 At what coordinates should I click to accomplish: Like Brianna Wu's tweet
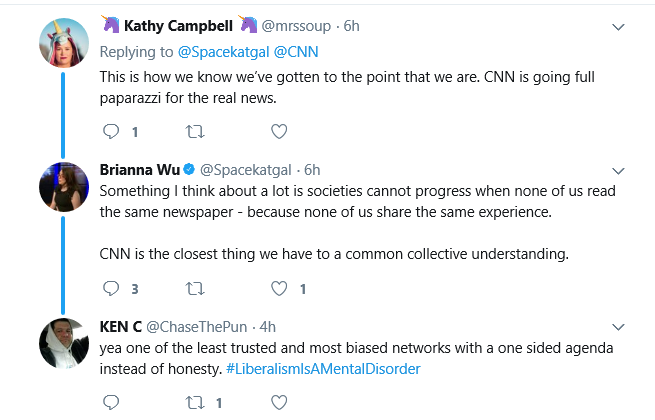click(279, 288)
